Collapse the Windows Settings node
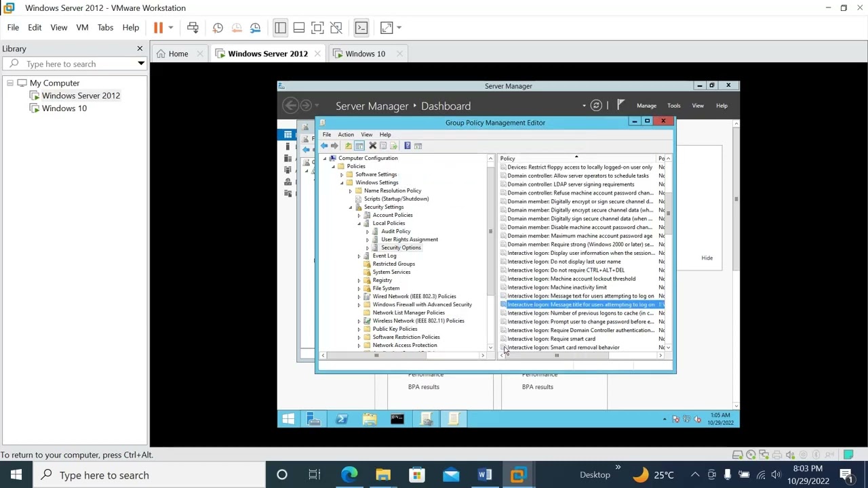 click(x=342, y=183)
